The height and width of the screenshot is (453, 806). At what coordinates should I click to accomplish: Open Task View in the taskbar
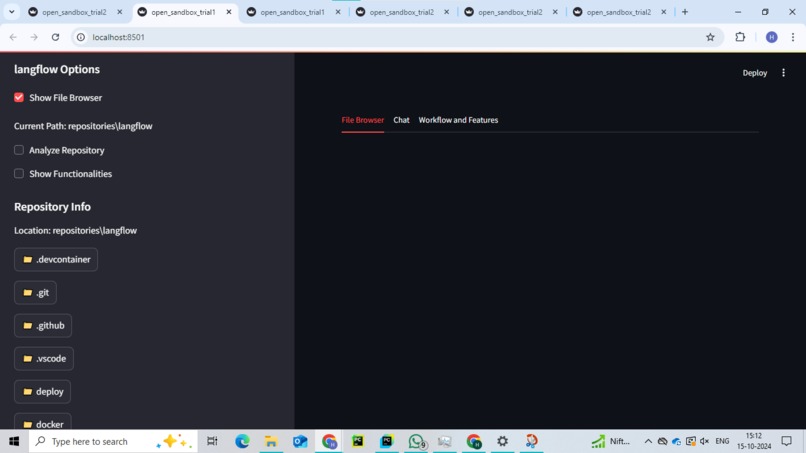(212, 441)
